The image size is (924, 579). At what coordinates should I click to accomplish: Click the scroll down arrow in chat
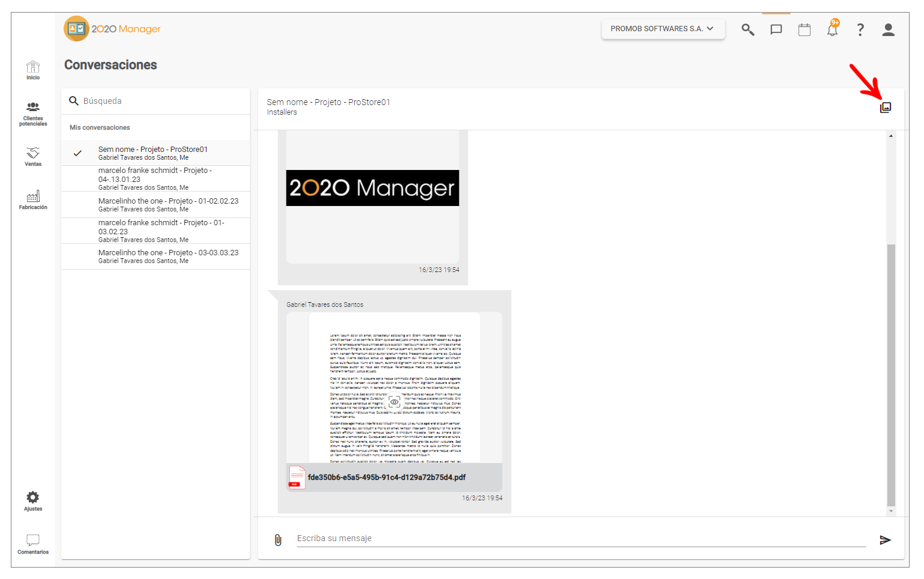click(x=891, y=512)
